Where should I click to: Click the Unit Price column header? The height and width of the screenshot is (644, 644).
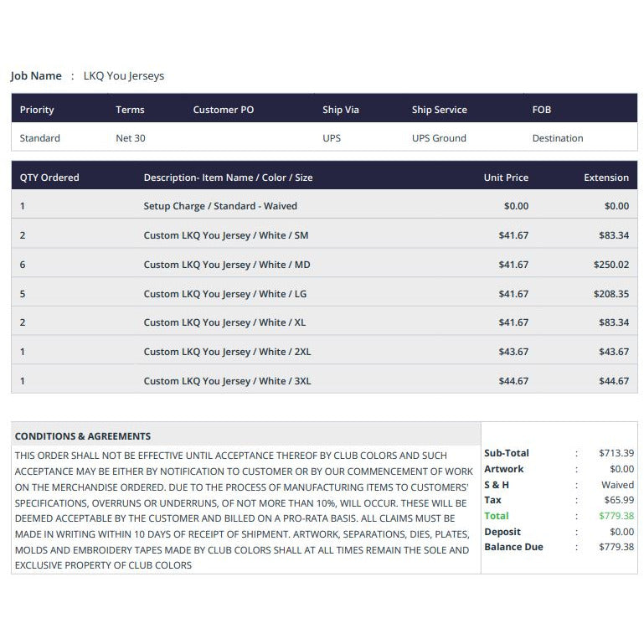point(506,178)
